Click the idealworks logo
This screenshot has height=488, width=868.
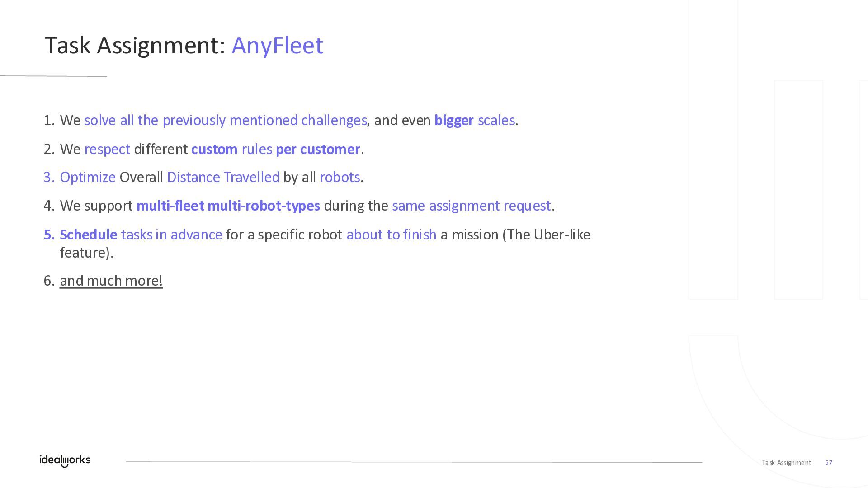tap(65, 460)
